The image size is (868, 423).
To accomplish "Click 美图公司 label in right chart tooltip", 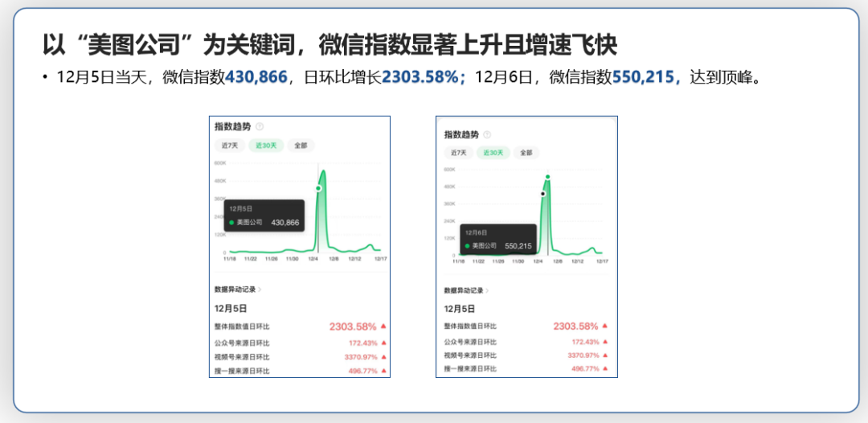I will pos(485,246).
